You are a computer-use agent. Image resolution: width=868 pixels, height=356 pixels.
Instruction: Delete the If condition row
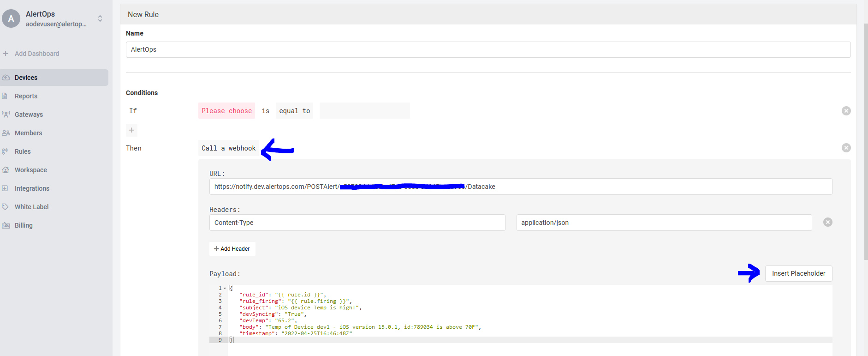pyautogui.click(x=846, y=111)
